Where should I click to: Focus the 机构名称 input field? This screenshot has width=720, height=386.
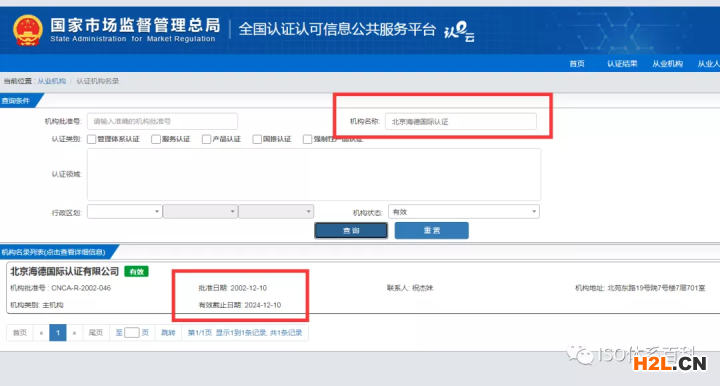(x=461, y=122)
